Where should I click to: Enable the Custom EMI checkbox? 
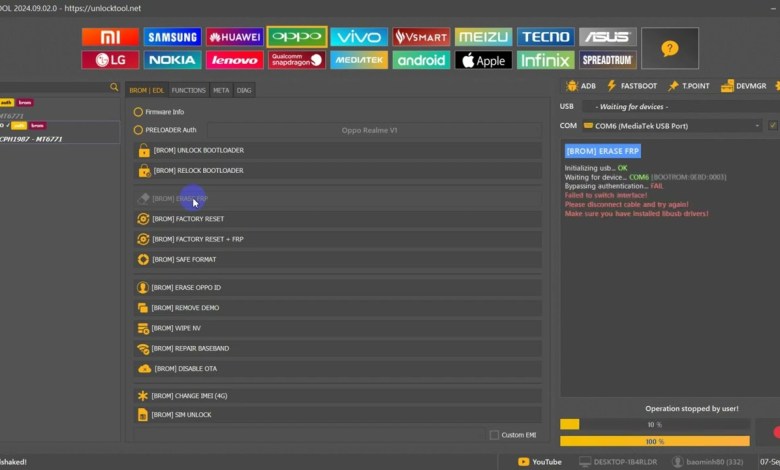(x=494, y=435)
